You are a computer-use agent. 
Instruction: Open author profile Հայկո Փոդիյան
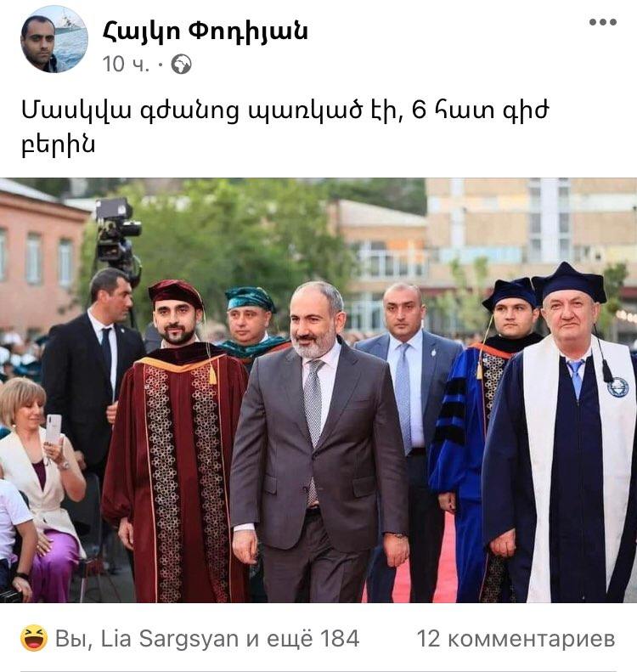pyautogui.click(x=206, y=31)
